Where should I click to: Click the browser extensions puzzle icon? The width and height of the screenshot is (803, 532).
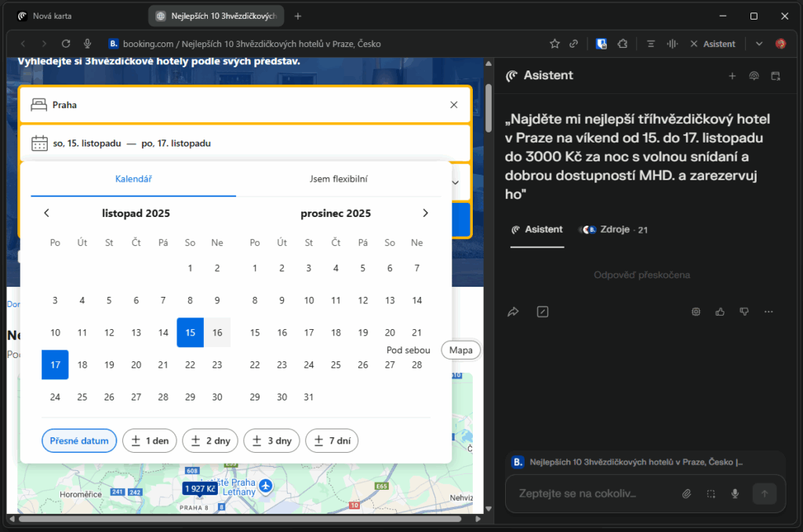pyautogui.click(x=620, y=44)
